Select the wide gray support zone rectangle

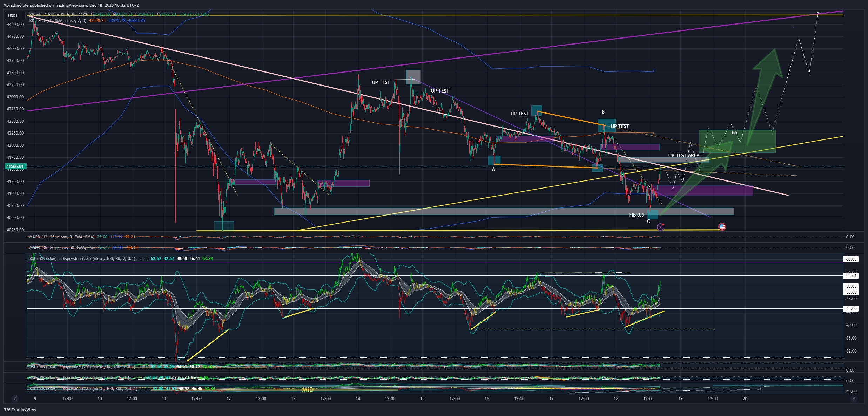click(504, 211)
